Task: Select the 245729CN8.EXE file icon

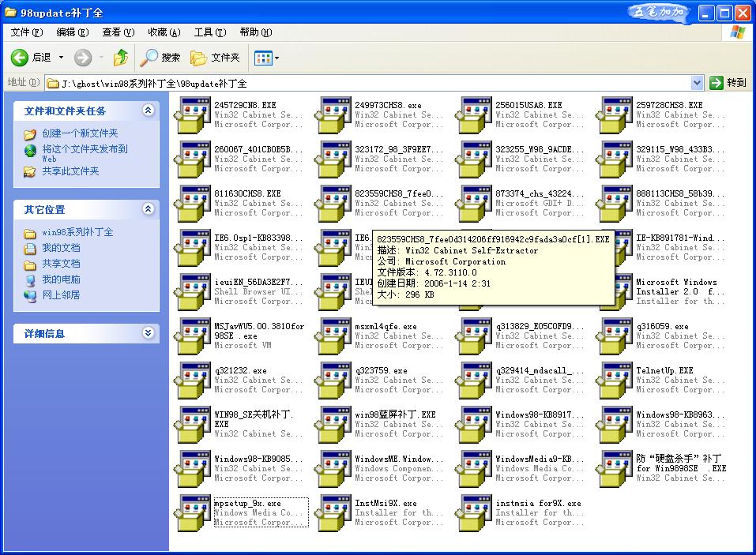Action: click(x=193, y=115)
